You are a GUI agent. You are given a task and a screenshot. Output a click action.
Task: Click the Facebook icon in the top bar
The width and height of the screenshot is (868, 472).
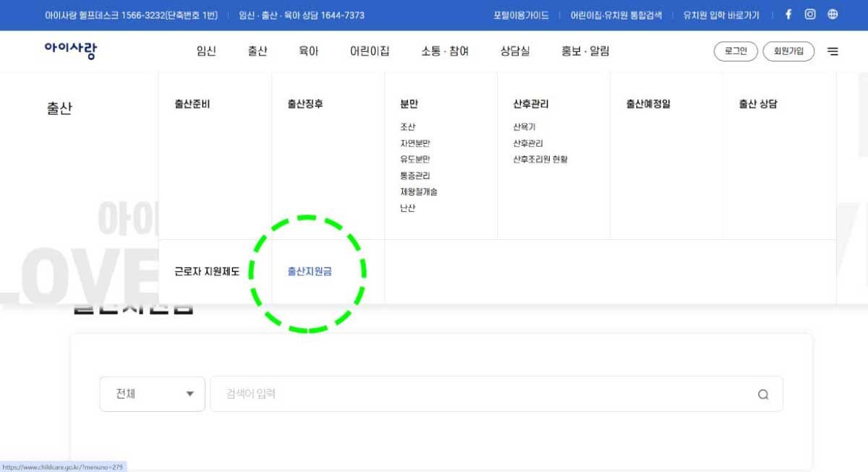[788, 14]
